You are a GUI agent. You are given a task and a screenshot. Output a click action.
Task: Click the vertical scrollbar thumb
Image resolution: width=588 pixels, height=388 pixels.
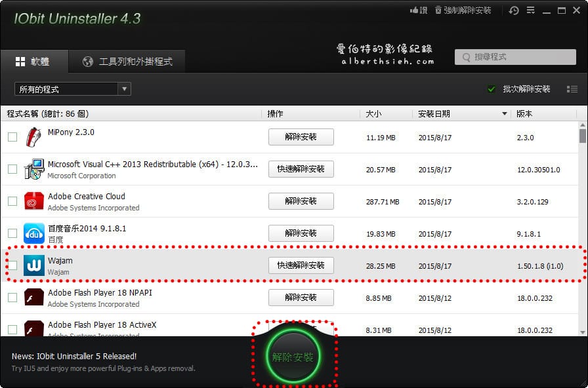[x=582, y=136]
